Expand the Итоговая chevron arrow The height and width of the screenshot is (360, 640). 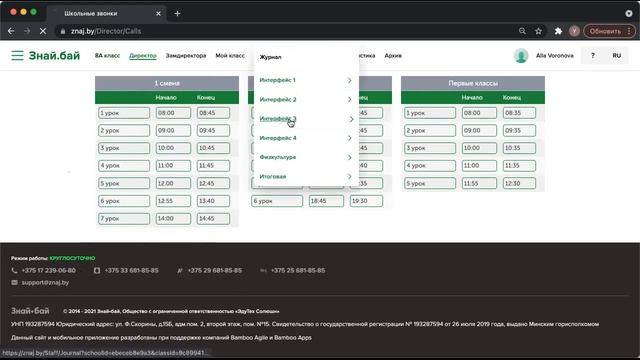click(350, 176)
